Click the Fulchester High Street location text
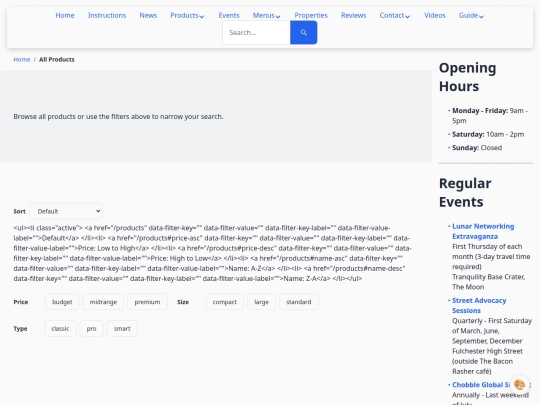 coord(487,351)
